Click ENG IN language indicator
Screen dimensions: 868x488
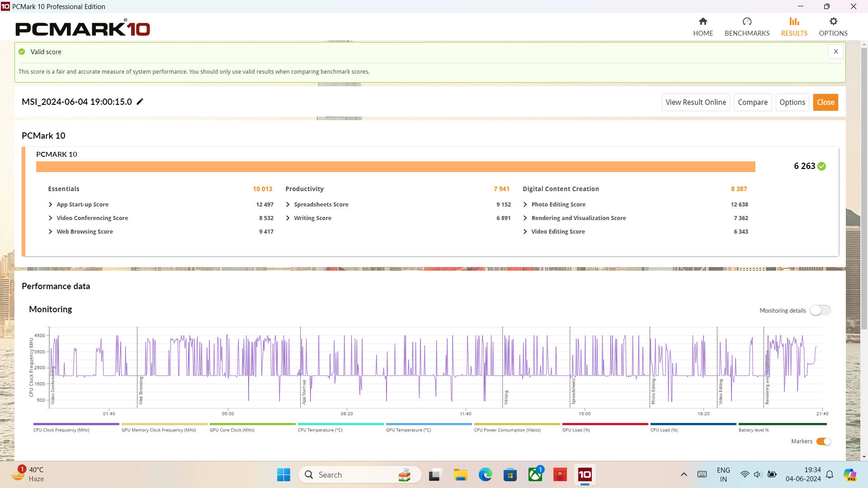pos(723,474)
